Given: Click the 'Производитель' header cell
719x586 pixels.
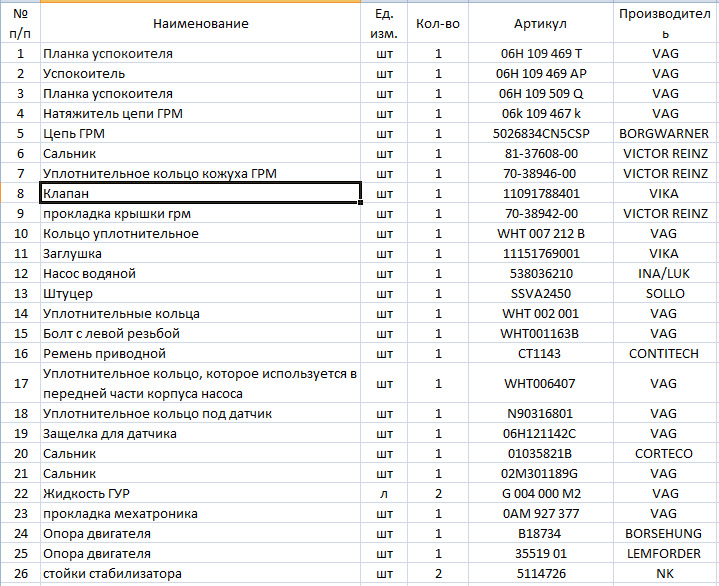Looking at the screenshot, I should (666, 23).
